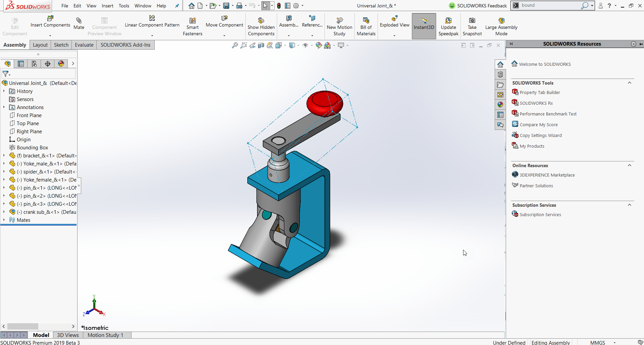The width and height of the screenshot is (644, 345).
Task: Expand the Annotations tree node
Action: point(4,107)
